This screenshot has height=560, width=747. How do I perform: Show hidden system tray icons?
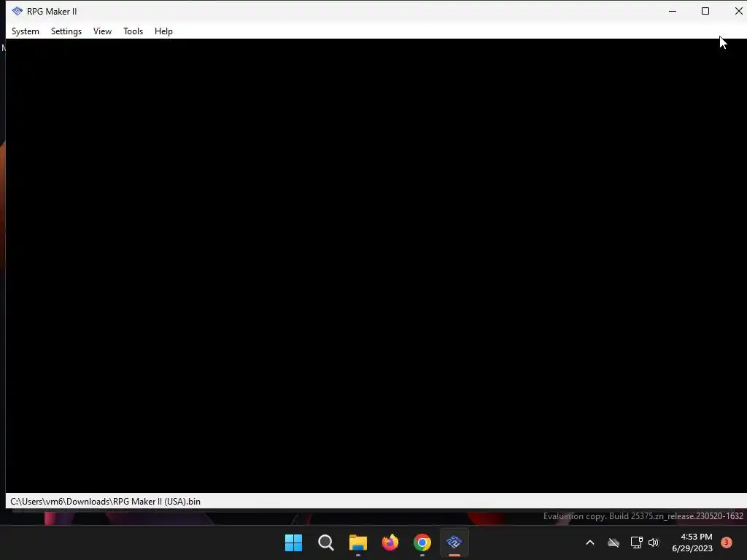click(589, 542)
